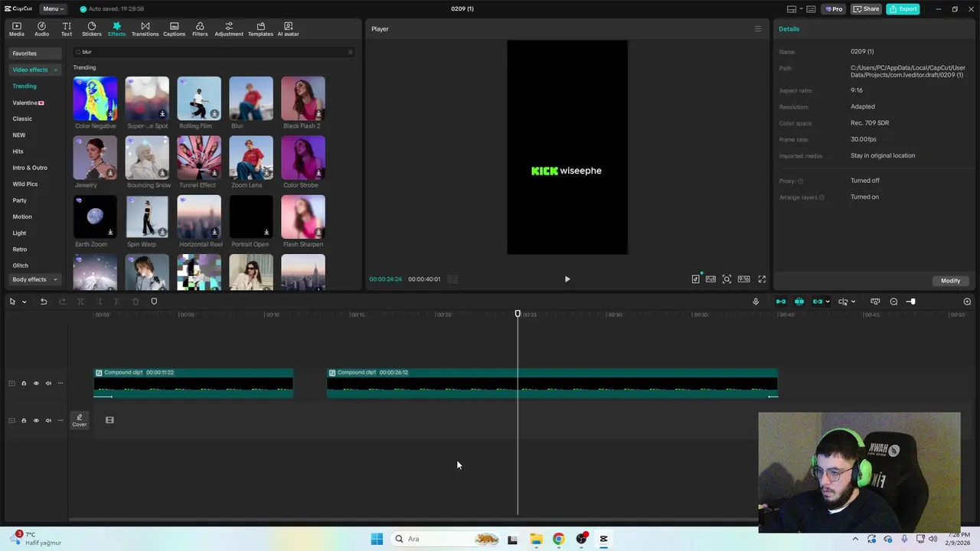Screen dimensions: 980x551
Task: Zoom out the timeline with minus magnifier
Action: 893,302
